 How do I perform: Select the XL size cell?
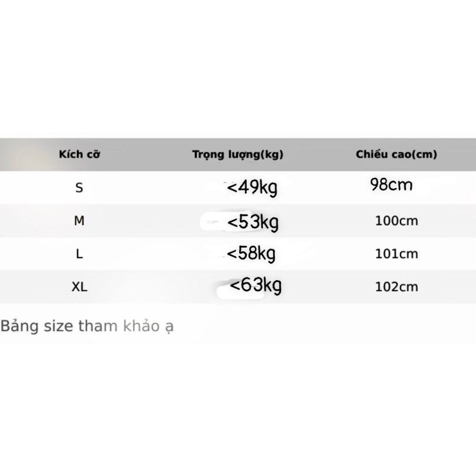tap(79, 286)
